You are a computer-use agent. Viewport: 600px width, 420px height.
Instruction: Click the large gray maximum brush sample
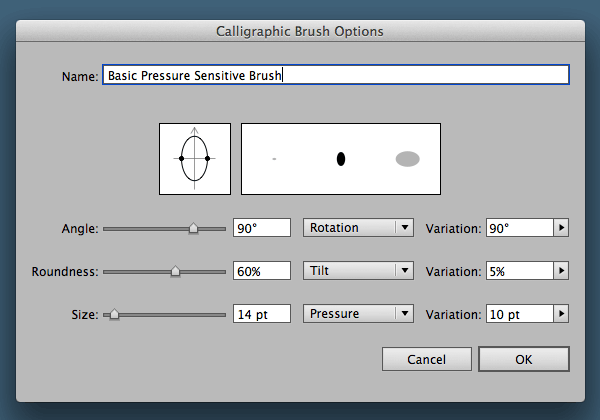tap(408, 159)
